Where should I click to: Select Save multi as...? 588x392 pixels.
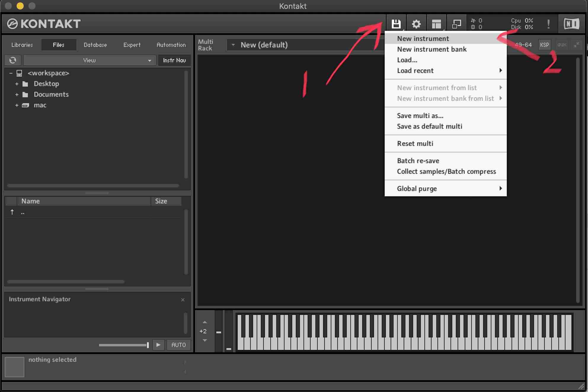[x=445, y=116]
